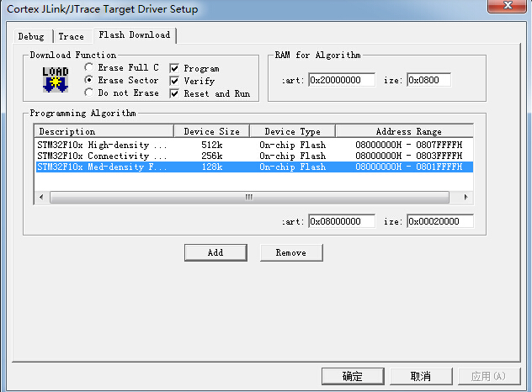Click the Remove algorithm button

pos(291,252)
